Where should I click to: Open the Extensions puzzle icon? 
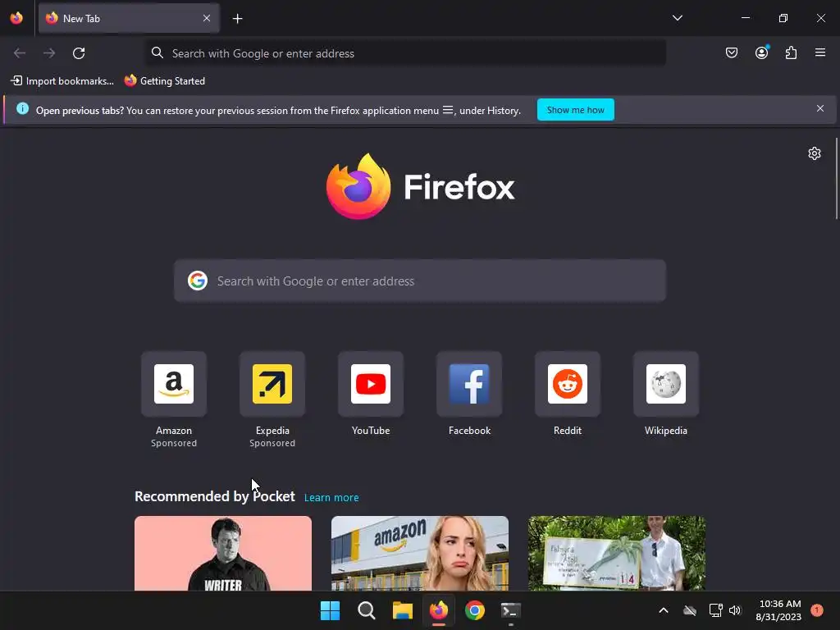point(792,52)
